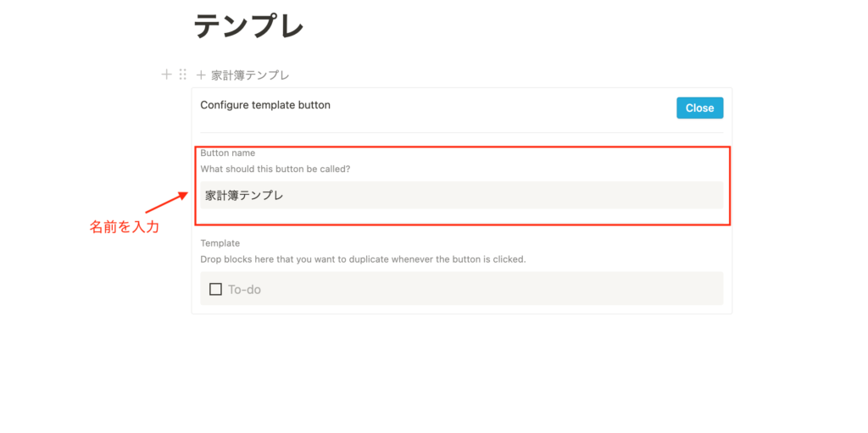The image size is (868, 433).
Task: Click the divider line under the Configure heading
Action: tap(462, 133)
